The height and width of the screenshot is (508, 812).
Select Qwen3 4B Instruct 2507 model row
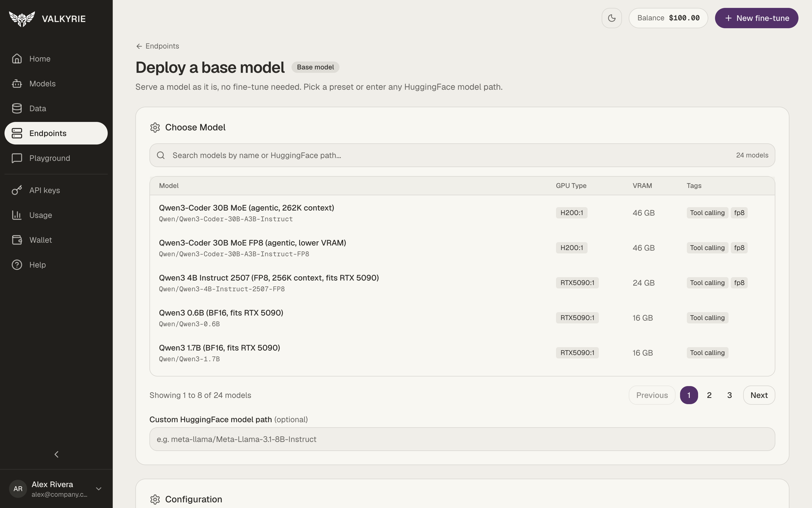click(x=462, y=283)
